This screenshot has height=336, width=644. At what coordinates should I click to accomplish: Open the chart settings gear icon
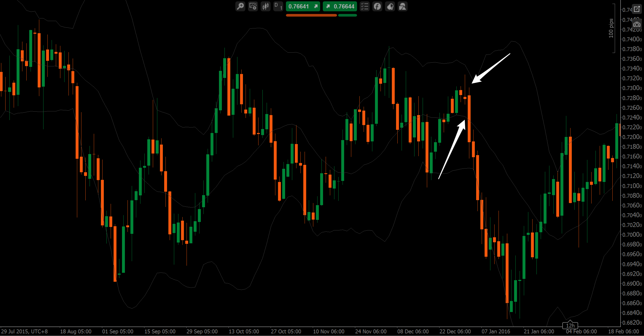253,6
